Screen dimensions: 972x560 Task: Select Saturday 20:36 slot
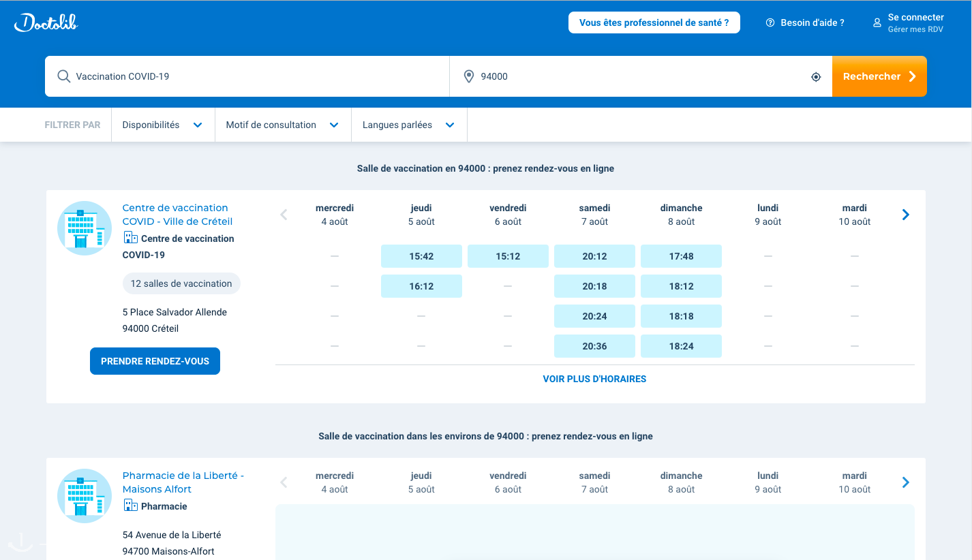pos(594,346)
